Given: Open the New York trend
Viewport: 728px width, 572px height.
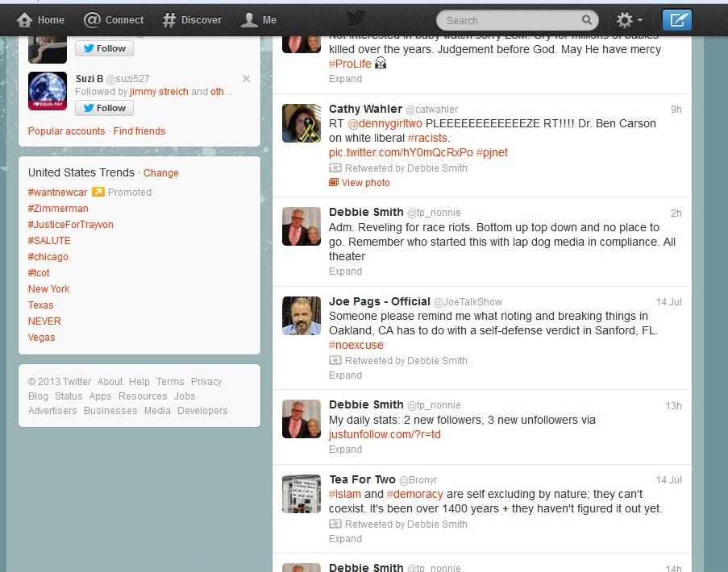Looking at the screenshot, I should 48,289.
